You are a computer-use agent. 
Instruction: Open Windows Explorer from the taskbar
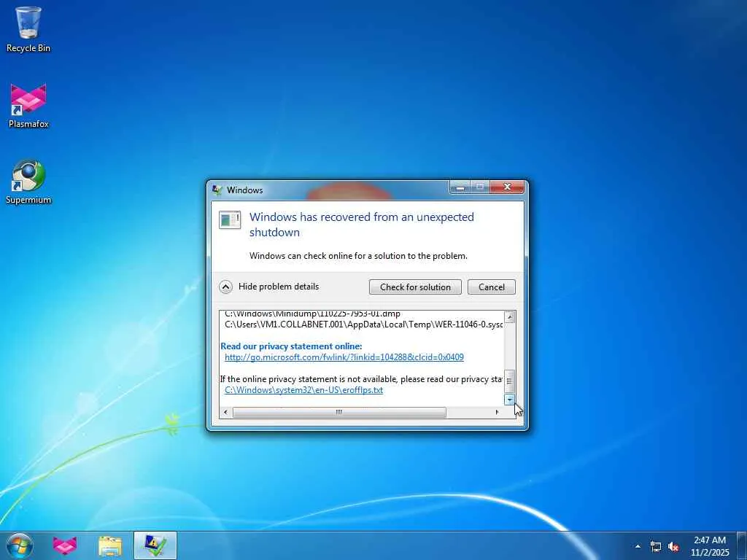(110, 545)
